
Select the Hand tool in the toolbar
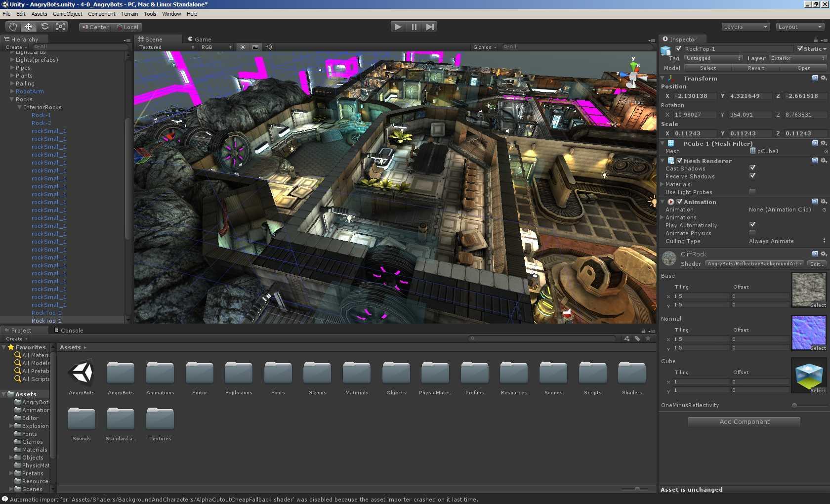(x=13, y=27)
